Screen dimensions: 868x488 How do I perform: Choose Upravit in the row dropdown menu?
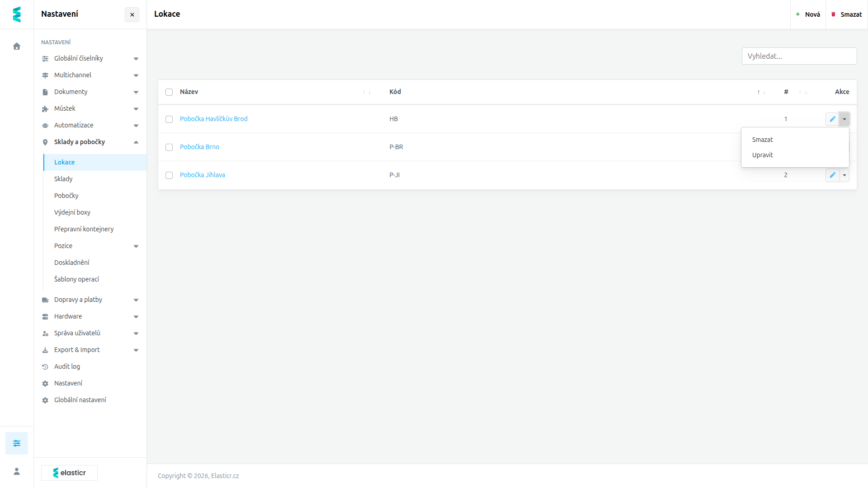pos(795,155)
